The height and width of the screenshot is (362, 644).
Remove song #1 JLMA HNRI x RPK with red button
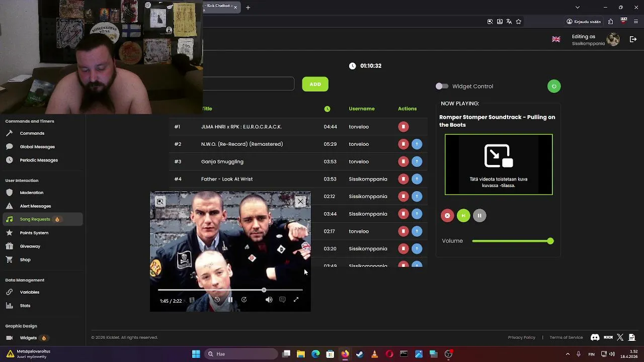pyautogui.click(x=403, y=127)
